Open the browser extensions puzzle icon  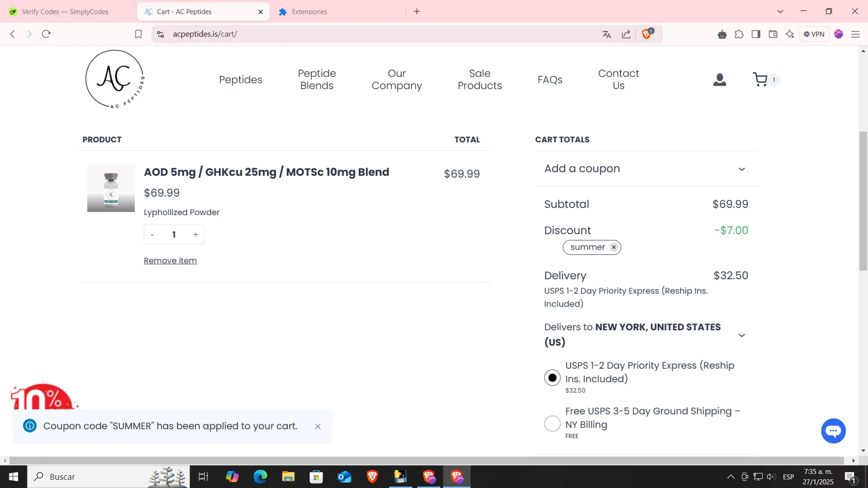739,34
